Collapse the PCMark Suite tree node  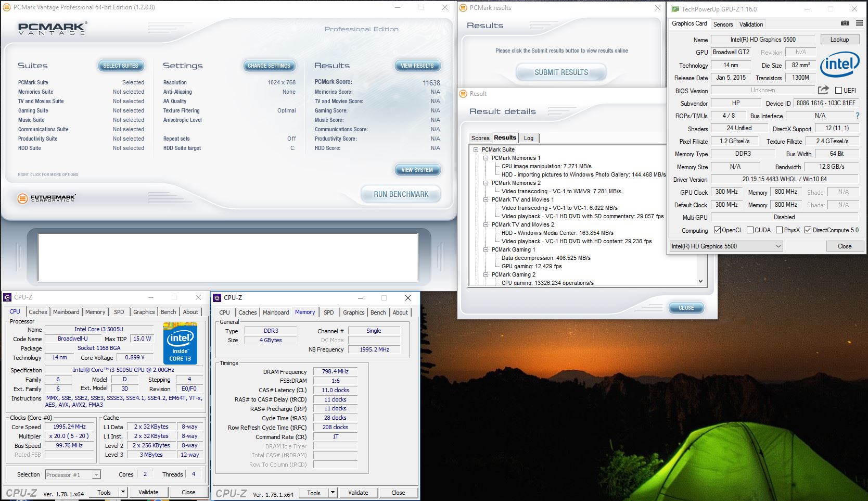(476, 149)
